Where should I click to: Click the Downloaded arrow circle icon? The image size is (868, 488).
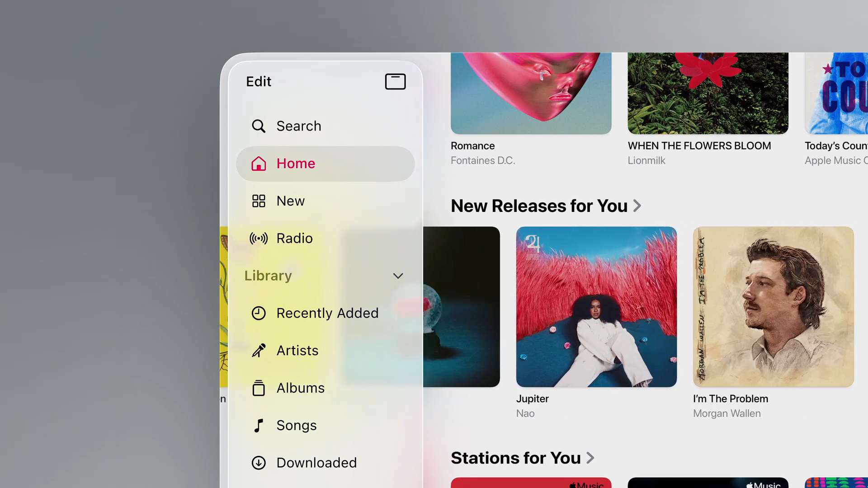259,463
